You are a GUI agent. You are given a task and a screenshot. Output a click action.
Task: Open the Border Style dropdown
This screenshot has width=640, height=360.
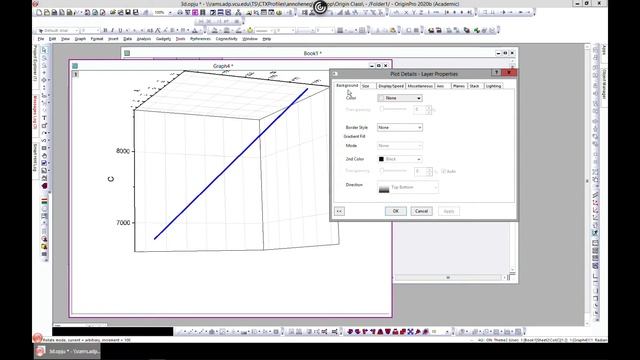400,127
